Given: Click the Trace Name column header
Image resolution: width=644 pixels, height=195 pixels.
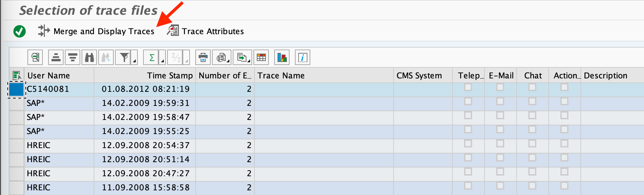Looking at the screenshot, I should pos(281,76).
